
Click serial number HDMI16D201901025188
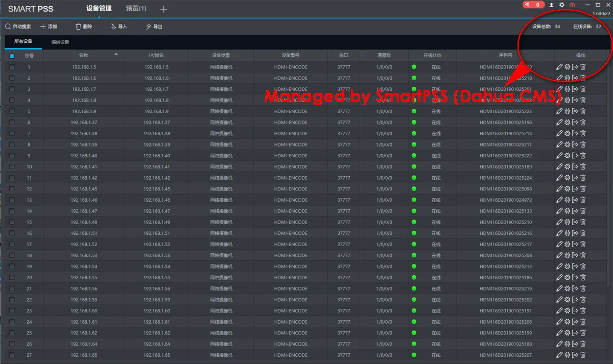coord(505,344)
